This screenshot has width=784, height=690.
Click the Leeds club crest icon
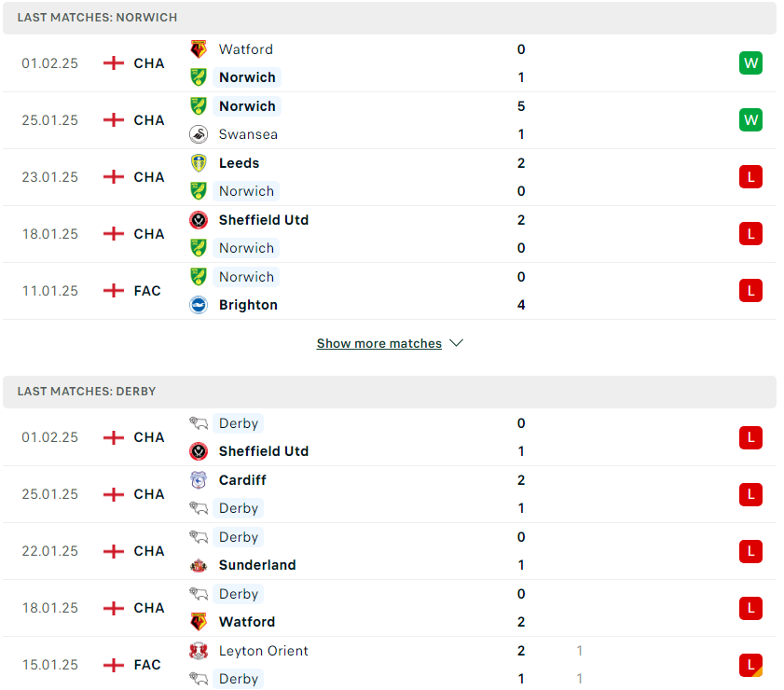click(x=199, y=163)
